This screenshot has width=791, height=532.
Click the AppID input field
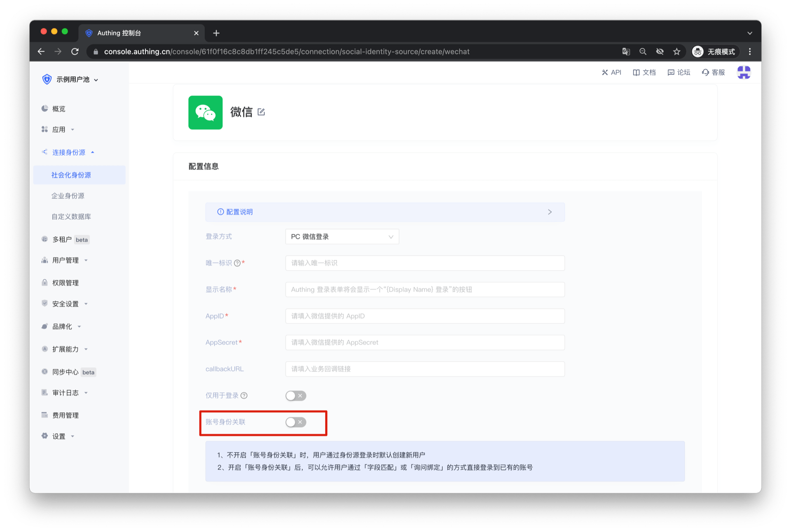tap(425, 316)
